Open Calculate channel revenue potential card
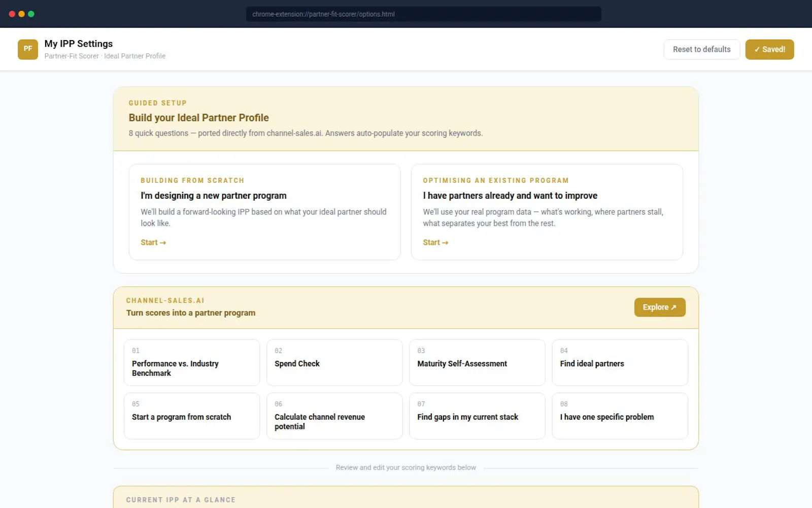The height and width of the screenshot is (508, 812). click(334, 416)
